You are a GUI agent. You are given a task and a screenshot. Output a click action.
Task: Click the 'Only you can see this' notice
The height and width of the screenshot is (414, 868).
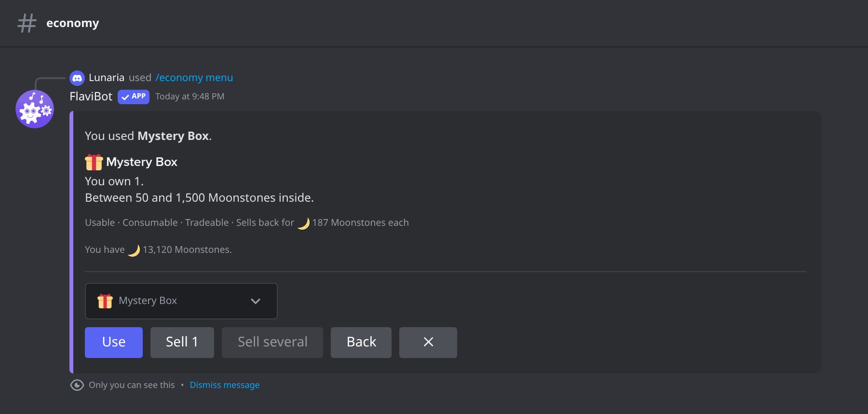coord(132,385)
